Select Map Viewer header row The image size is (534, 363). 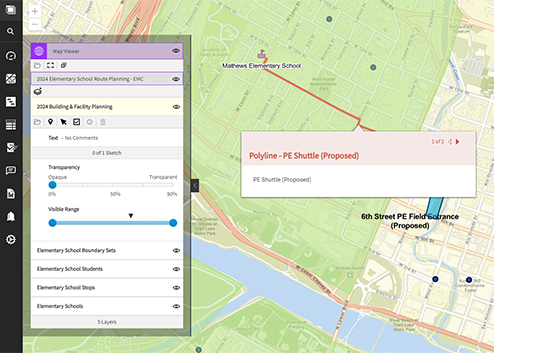(x=107, y=51)
